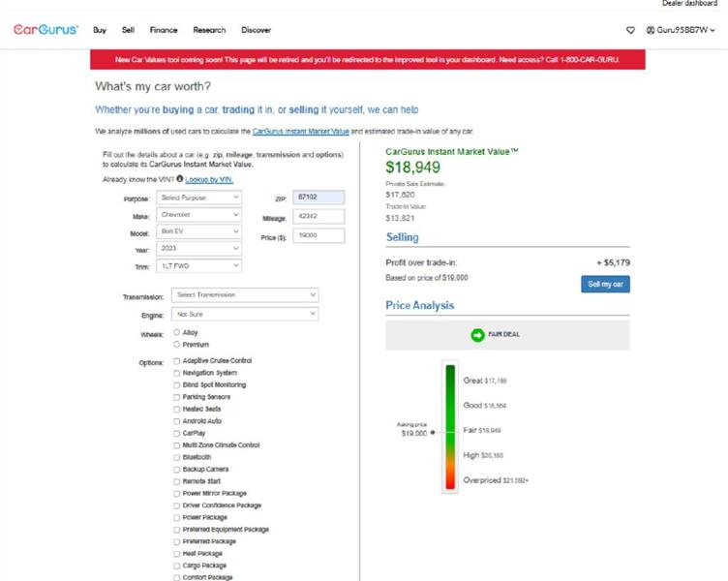
Task: Open the Finance menu
Action: (x=164, y=30)
